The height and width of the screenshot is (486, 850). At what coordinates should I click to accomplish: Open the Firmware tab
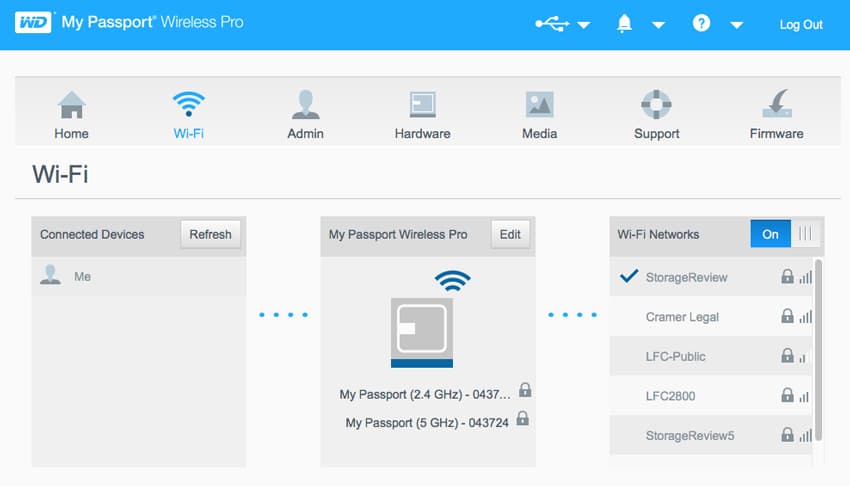[776, 114]
